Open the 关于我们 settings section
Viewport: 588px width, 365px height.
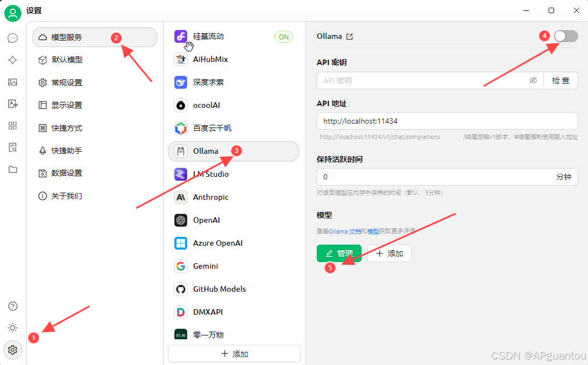point(95,196)
